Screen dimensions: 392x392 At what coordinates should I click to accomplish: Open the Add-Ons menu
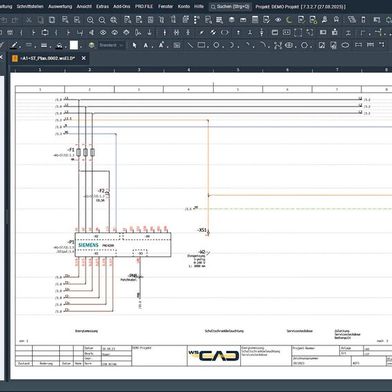(122, 6)
